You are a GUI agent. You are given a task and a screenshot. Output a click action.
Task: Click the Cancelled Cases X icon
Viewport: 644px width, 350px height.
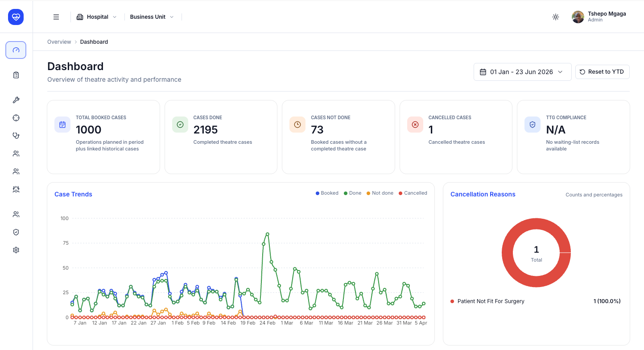(415, 125)
